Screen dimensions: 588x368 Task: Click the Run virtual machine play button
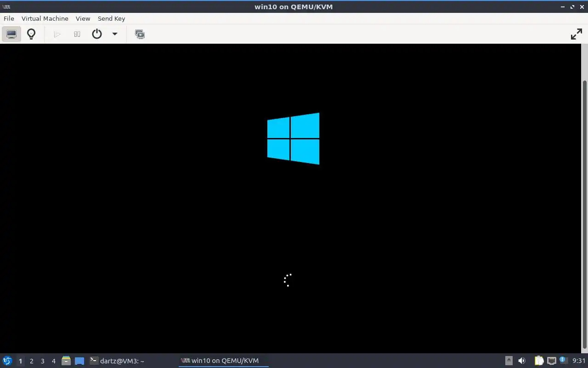click(x=57, y=34)
